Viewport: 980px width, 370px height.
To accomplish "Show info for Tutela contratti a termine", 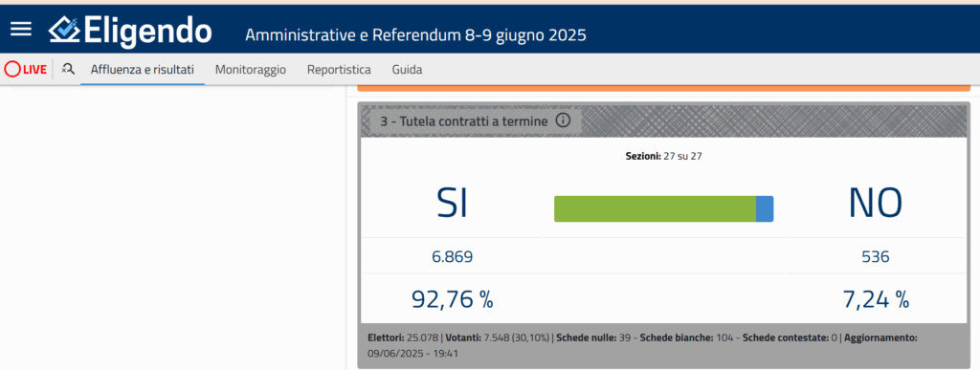I will pyautogui.click(x=563, y=120).
